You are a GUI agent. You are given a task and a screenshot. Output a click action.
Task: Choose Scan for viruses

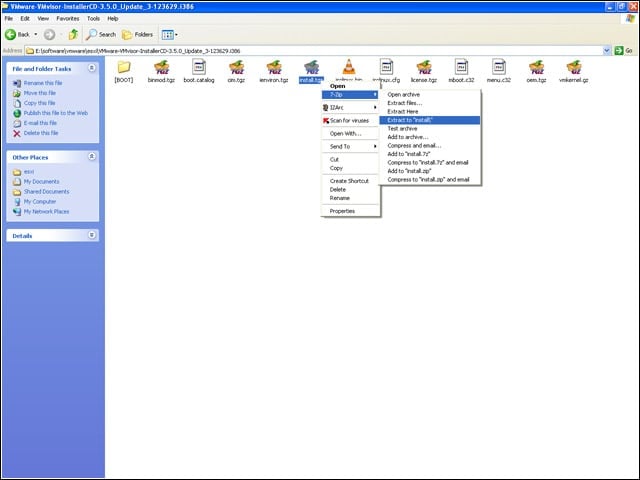coord(351,120)
